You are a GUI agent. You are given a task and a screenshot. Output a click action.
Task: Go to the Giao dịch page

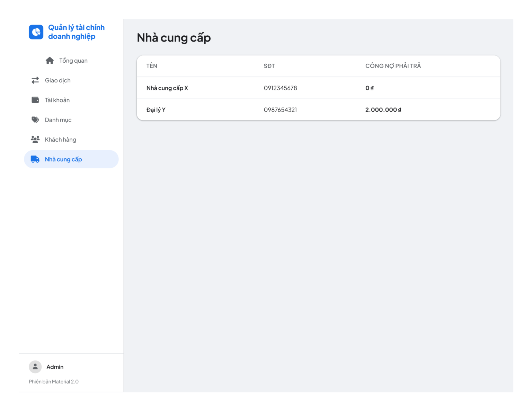coord(71,80)
